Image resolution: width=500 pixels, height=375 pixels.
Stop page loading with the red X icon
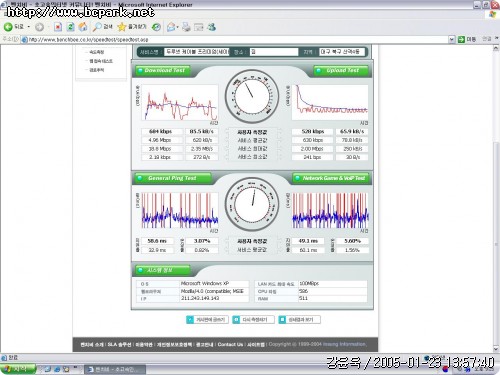(58, 27)
